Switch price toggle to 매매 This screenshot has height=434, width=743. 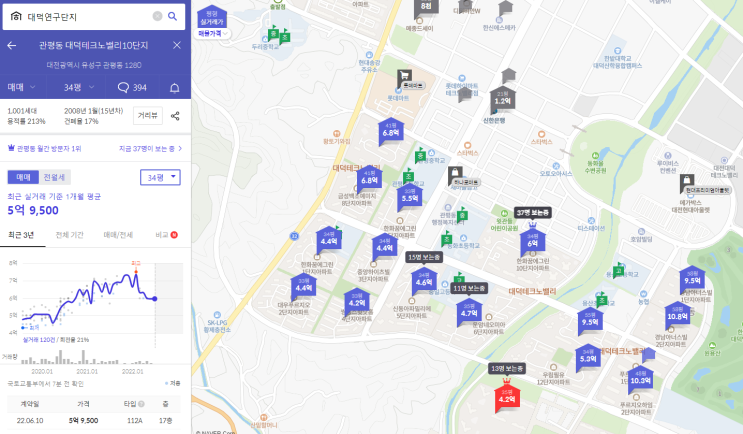[x=23, y=177]
